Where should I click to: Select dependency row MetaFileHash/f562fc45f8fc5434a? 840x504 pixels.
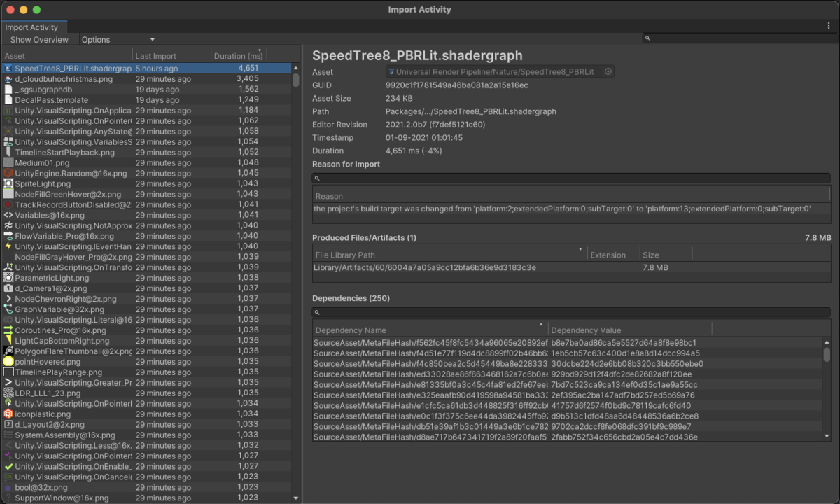(568, 343)
